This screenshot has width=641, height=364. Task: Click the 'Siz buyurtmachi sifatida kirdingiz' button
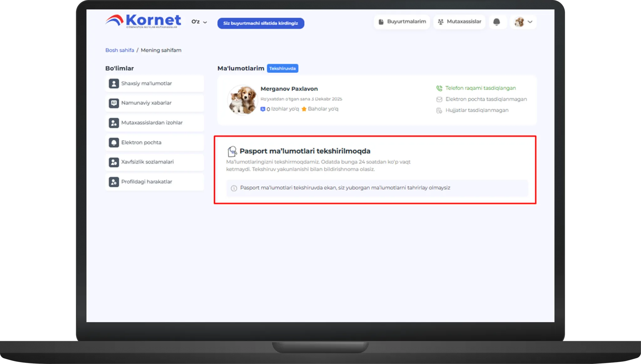point(260,23)
